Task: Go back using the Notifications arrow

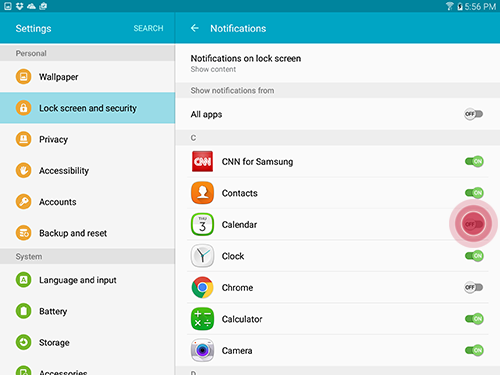Action: [x=195, y=28]
